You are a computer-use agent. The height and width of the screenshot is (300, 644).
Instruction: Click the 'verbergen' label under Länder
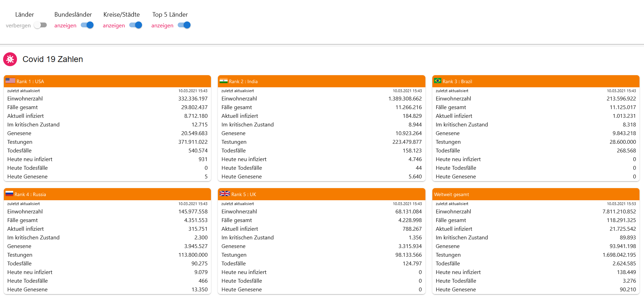click(18, 26)
